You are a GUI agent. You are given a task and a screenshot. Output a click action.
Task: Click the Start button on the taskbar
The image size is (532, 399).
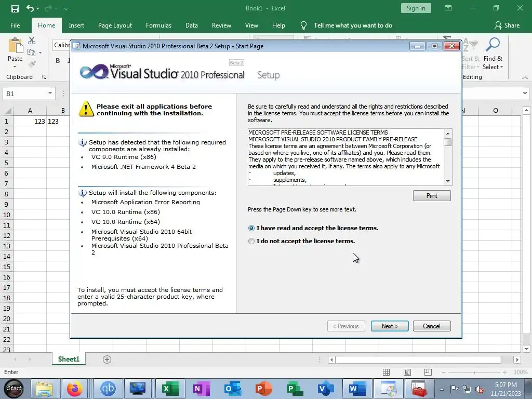coord(14,389)
